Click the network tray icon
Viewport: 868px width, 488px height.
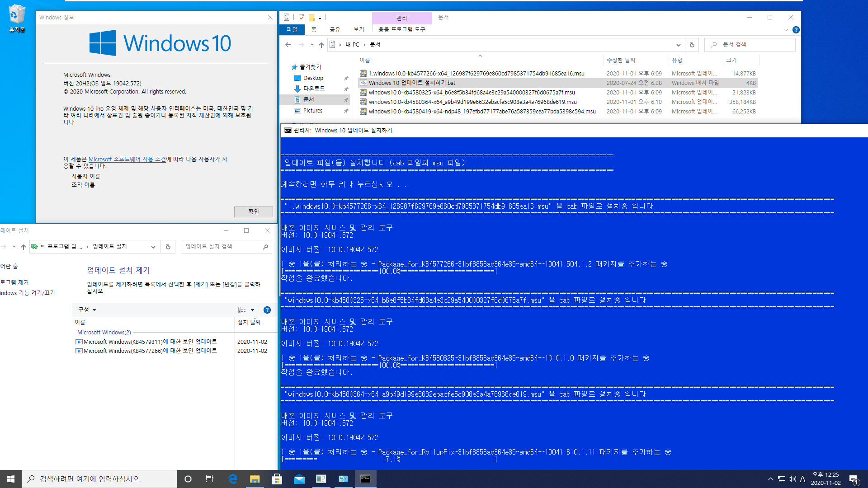(x=782, y=479)
